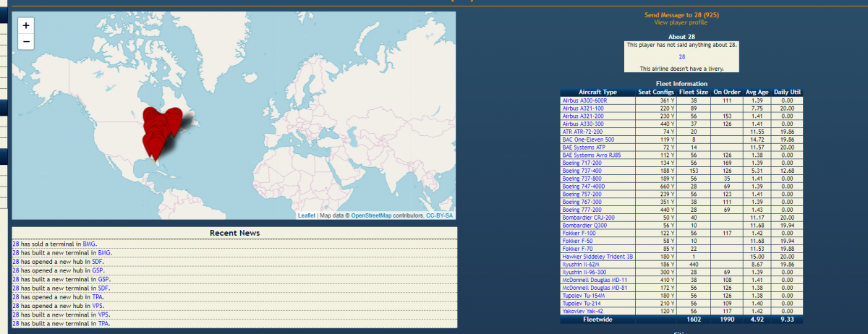Open McDonnell Douglas MD-11 link
The height and width of the screenshot is (334, 868).
tap(595, 281)
